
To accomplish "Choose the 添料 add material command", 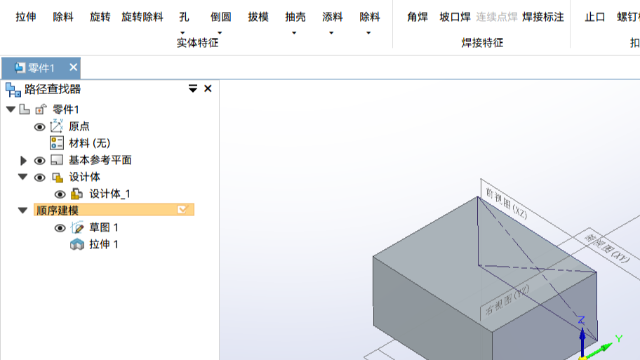I will tap(332, 17).
